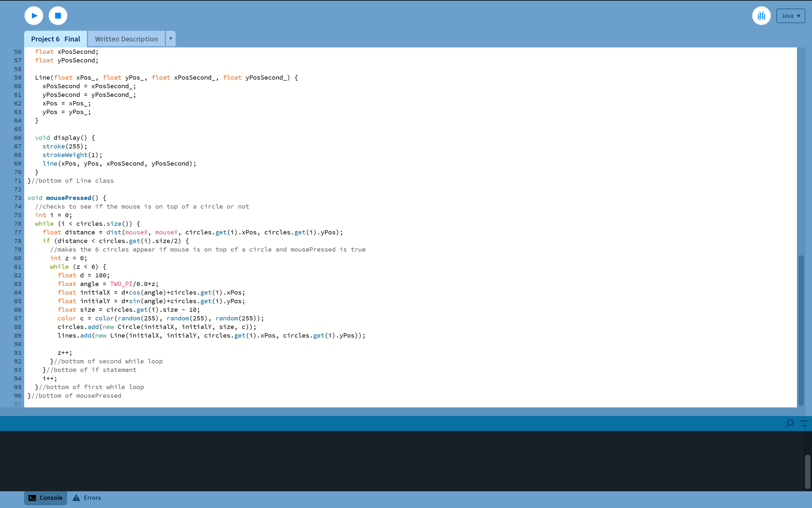The height and width of the screenshot is (508, 812).
Task: Place cursor on the strokeWeight(1) line
Action: point(72,155)
